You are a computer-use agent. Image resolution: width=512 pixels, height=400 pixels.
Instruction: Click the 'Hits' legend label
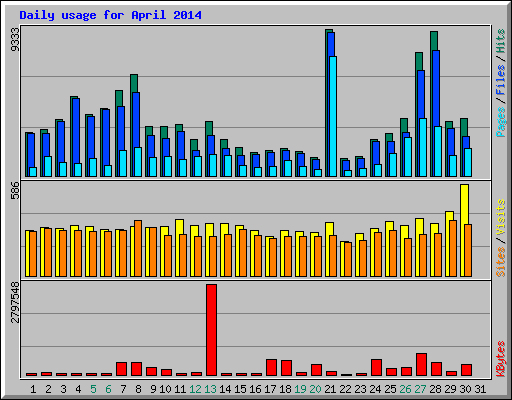coord(500,41)
